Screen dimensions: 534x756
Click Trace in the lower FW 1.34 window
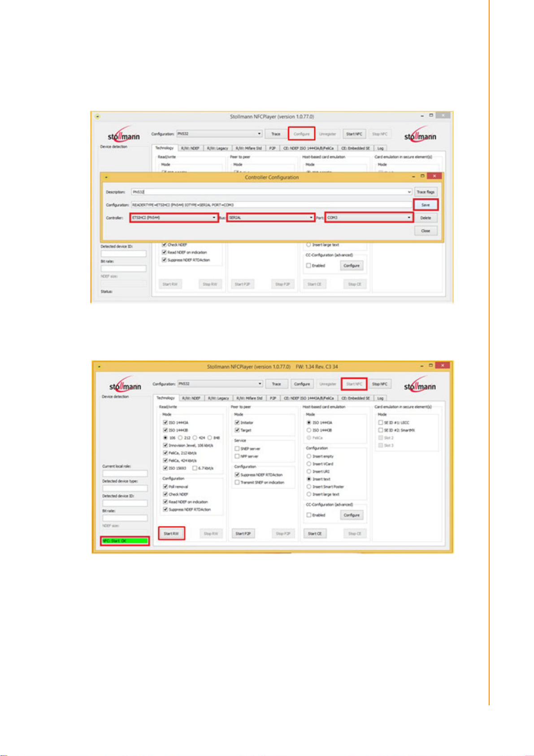(x=277, y=384)
